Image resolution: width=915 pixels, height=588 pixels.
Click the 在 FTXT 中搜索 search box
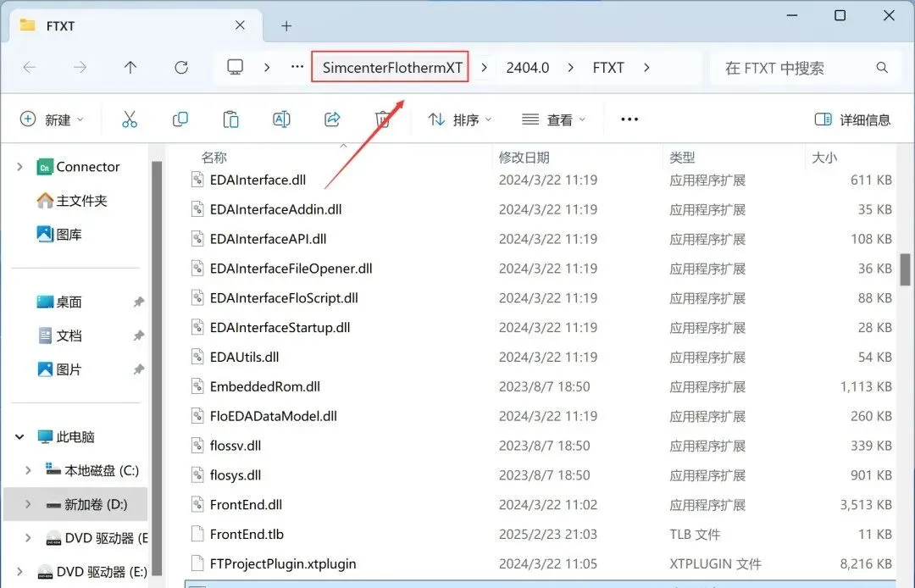pyautogui.click(x=806, y=68)
